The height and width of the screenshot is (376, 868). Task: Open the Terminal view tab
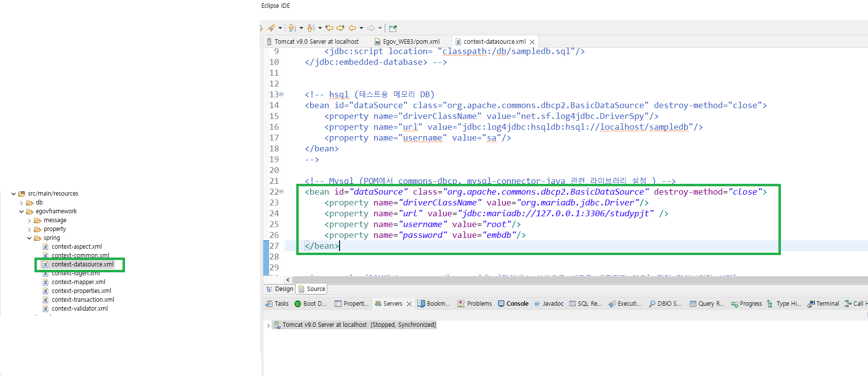tap(823, 304)
